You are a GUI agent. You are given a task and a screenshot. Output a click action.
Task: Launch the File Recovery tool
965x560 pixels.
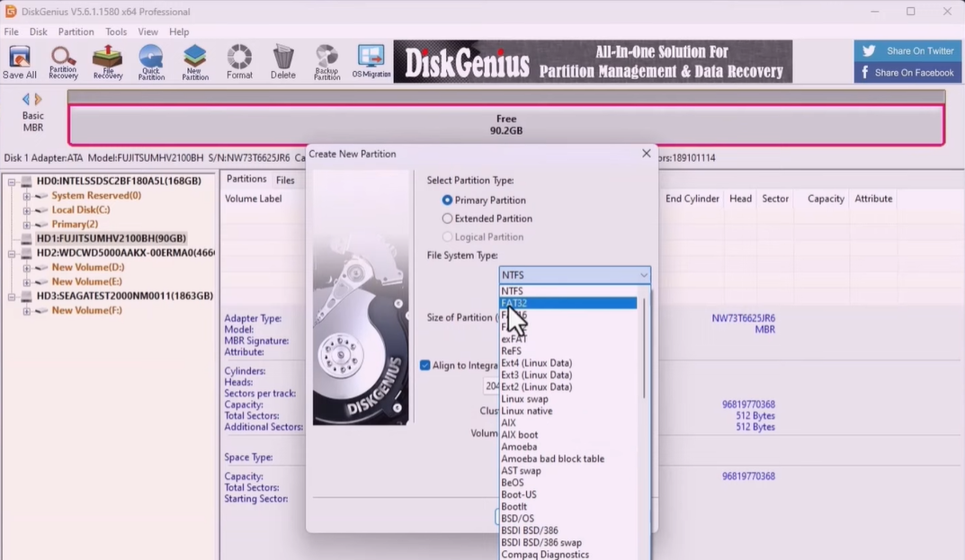tap(108, 62)
